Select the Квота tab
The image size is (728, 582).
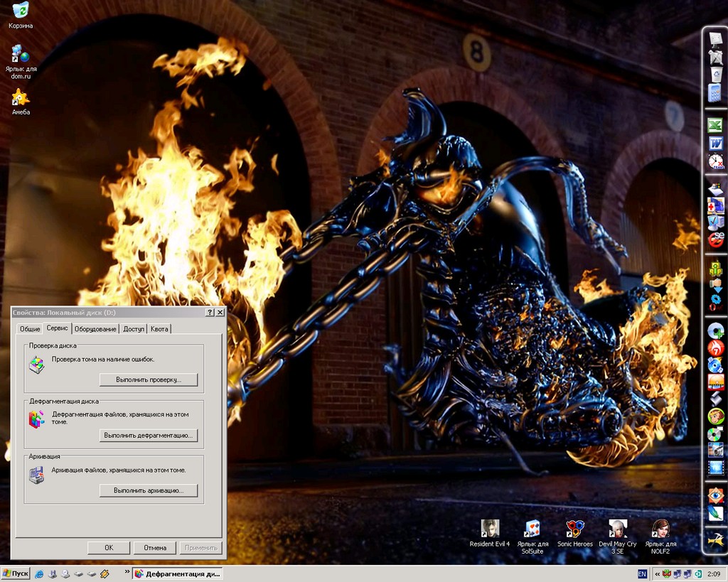pos(159,329)
